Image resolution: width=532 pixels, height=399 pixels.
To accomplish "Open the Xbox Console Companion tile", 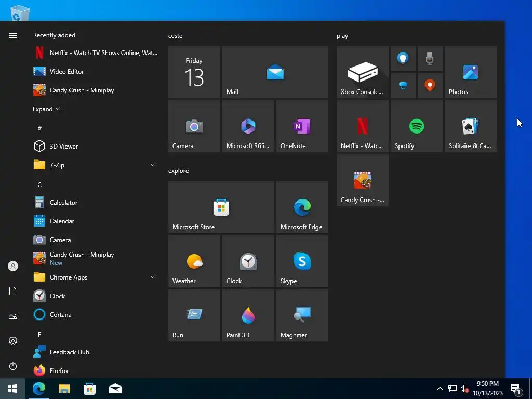I will coord(362,72).
